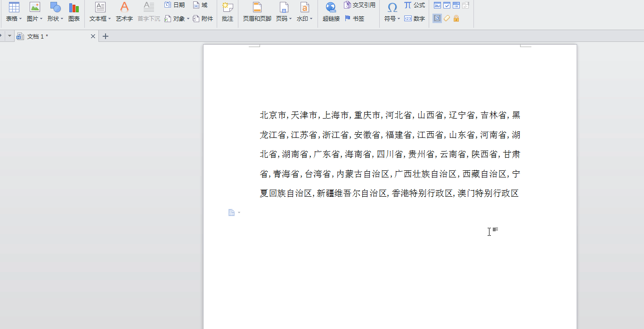Expand the 文本框 dropdown arrow
Viewport: 644px width, 329px height.
(109, 19)
